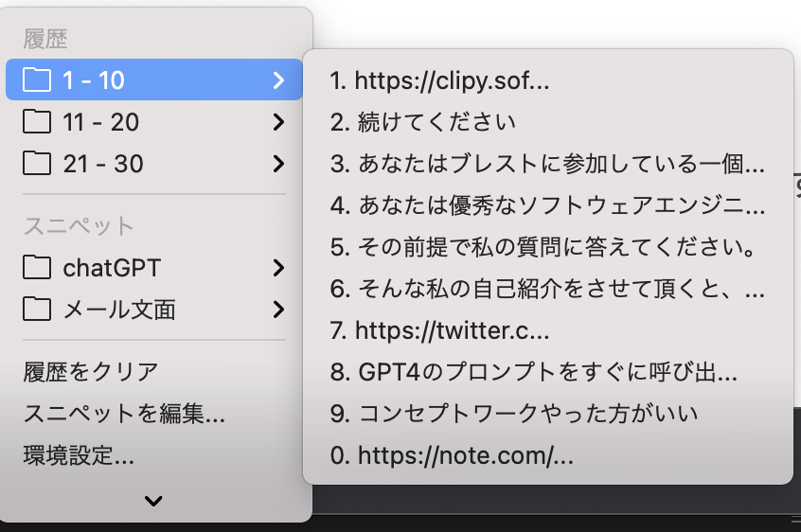Screen dimensions: 801x532
Task: Expand the メール文面 submenu chevron
Action: coord(277,310)
